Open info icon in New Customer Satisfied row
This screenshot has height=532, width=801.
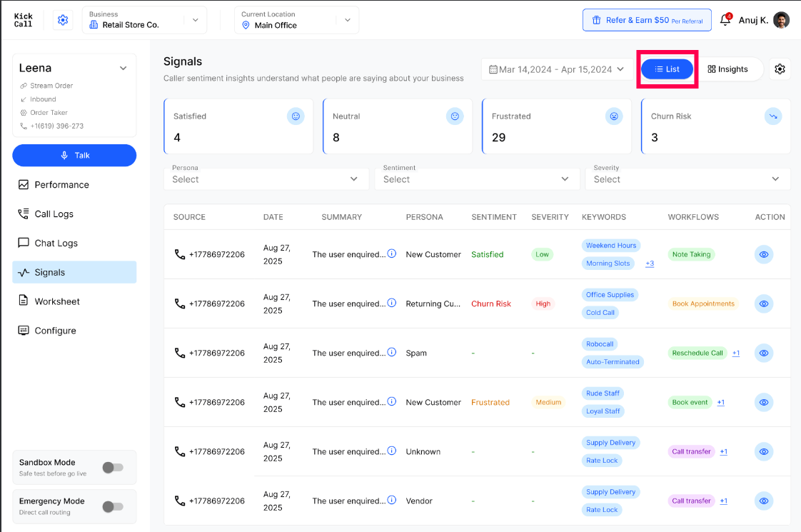click(x=392, y=254)
